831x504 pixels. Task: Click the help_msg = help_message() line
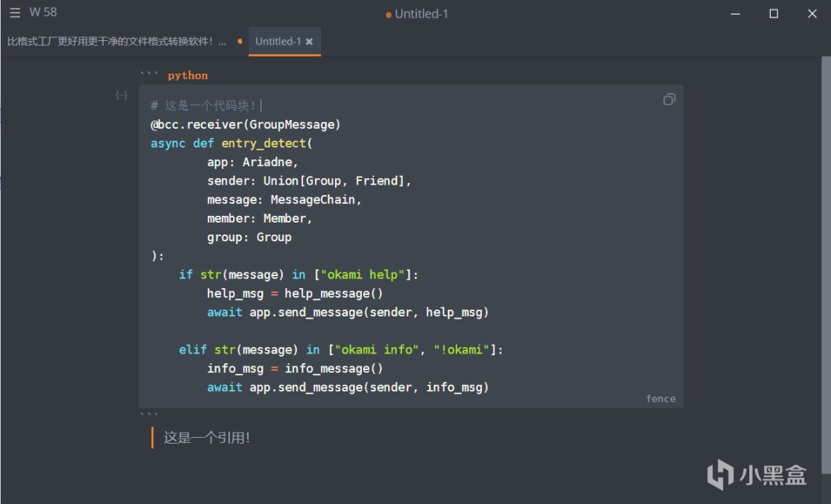point(295,293)
